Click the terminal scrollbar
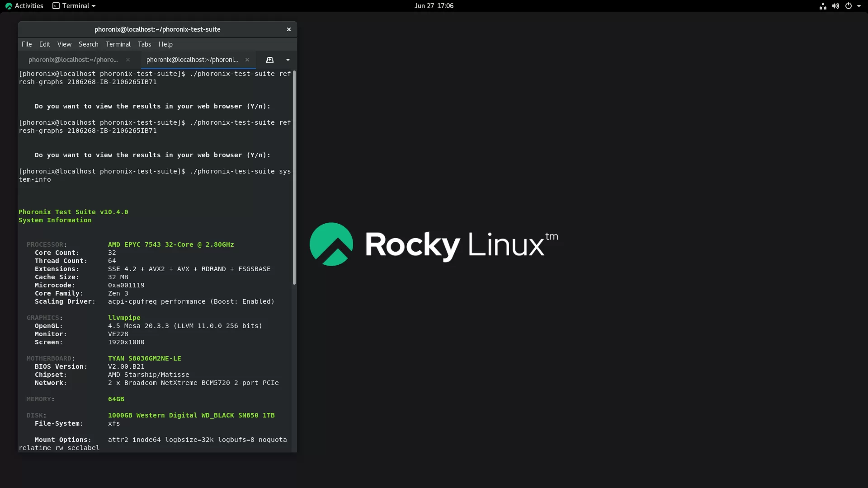868x488 pixels. pyautogui.click(x=294, y=176)
